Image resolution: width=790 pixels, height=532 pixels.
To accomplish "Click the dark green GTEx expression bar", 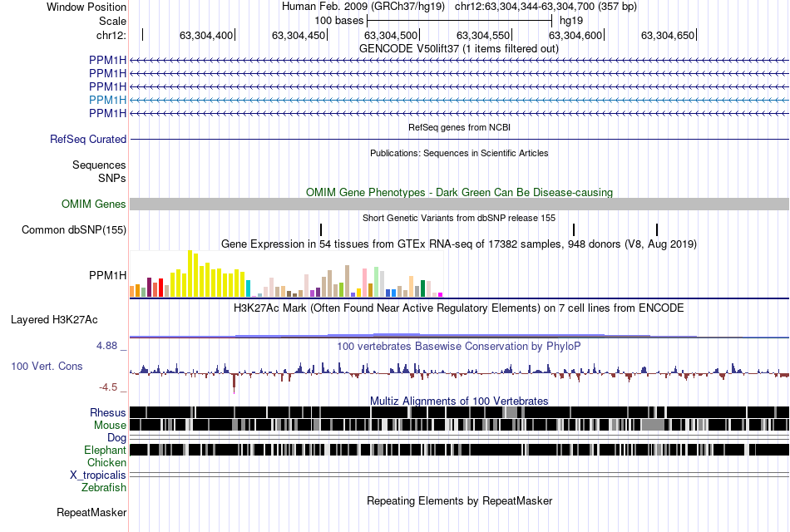I will coord(423,288).
